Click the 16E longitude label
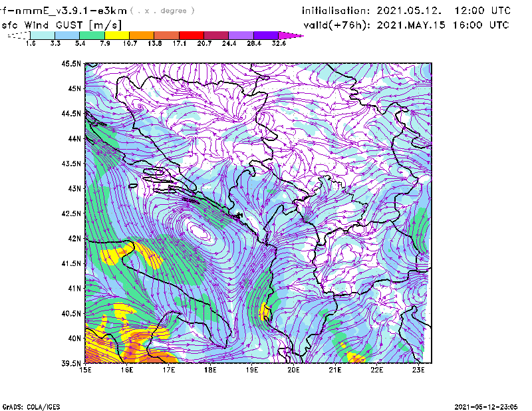This screenshot has width=532, height=411. click(127, 370)
